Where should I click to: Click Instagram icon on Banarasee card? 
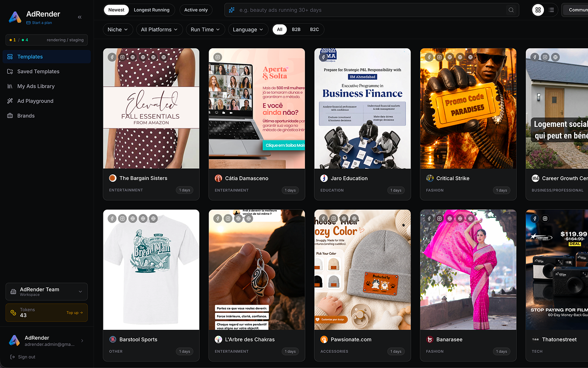(439, 218)
